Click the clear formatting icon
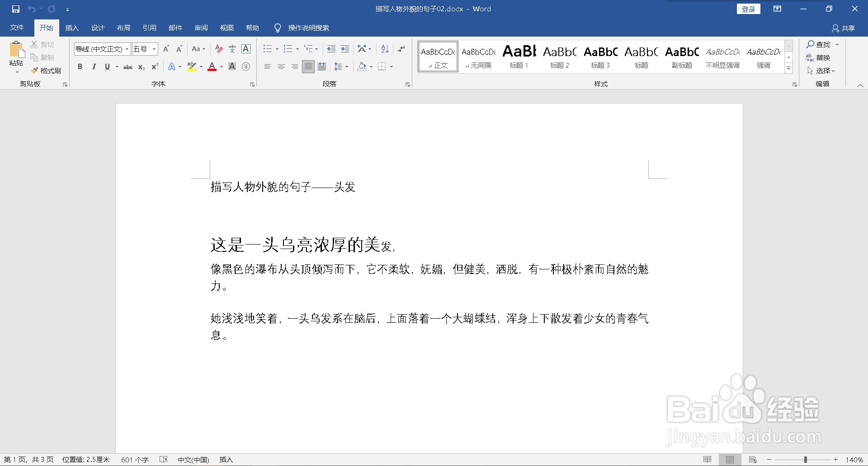Image resolution: width=868 pixels, height=466 pixels. pos(219,49)
